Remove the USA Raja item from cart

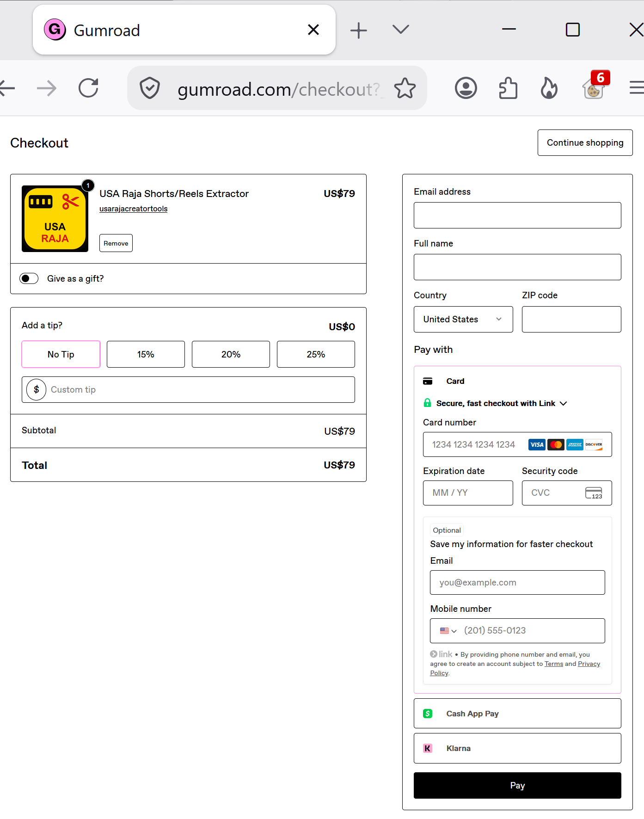[x=116, y=243]
